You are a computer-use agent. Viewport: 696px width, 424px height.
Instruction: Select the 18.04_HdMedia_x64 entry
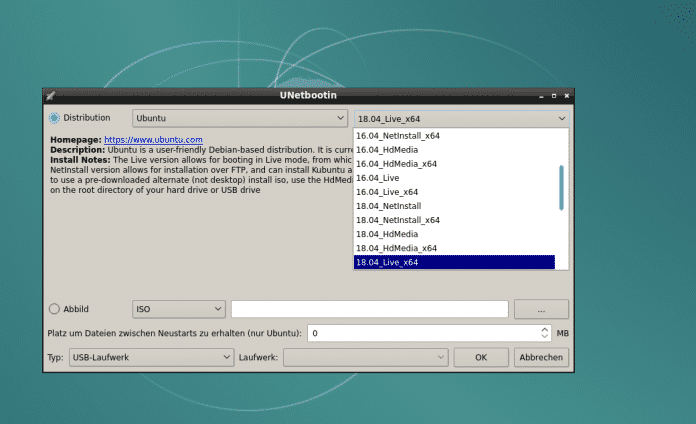coord(396,247)
